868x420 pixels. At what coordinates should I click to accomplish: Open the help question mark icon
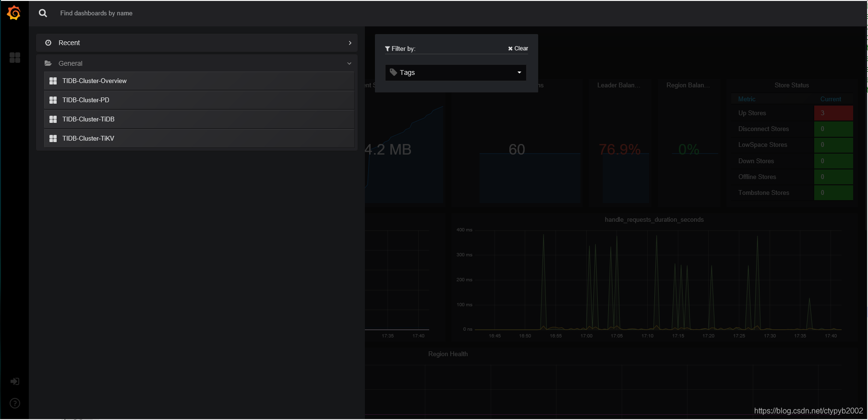15,403
